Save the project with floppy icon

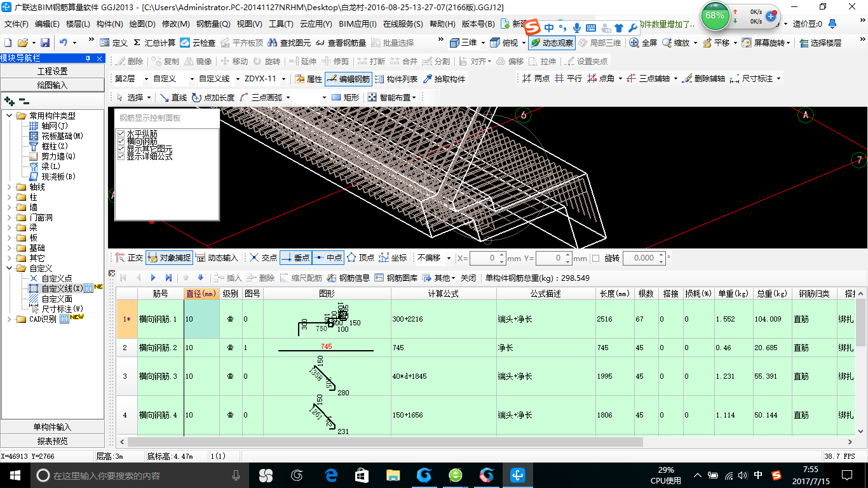pos(45,43)
